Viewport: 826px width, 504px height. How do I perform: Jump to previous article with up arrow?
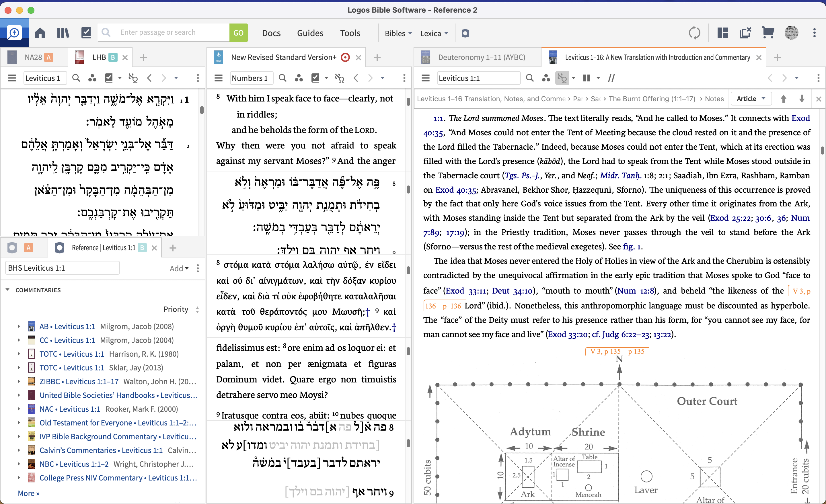(784, 99)
